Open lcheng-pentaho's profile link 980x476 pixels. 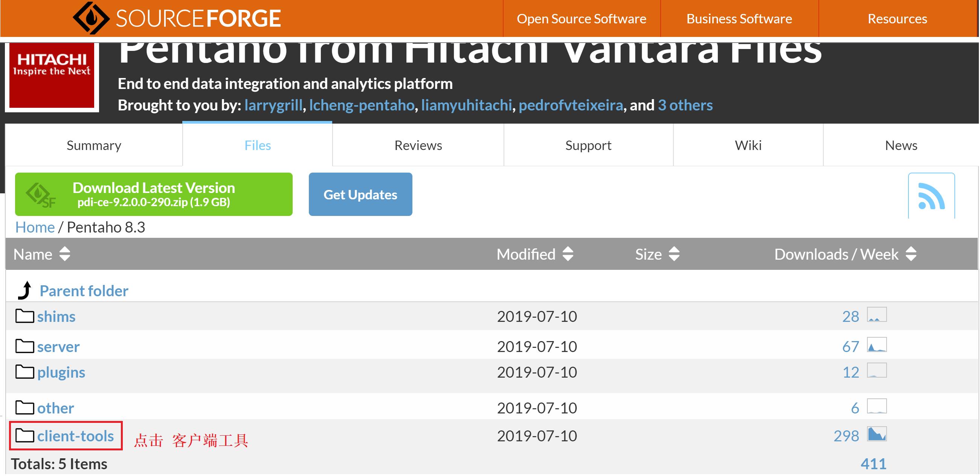point(362,105)
